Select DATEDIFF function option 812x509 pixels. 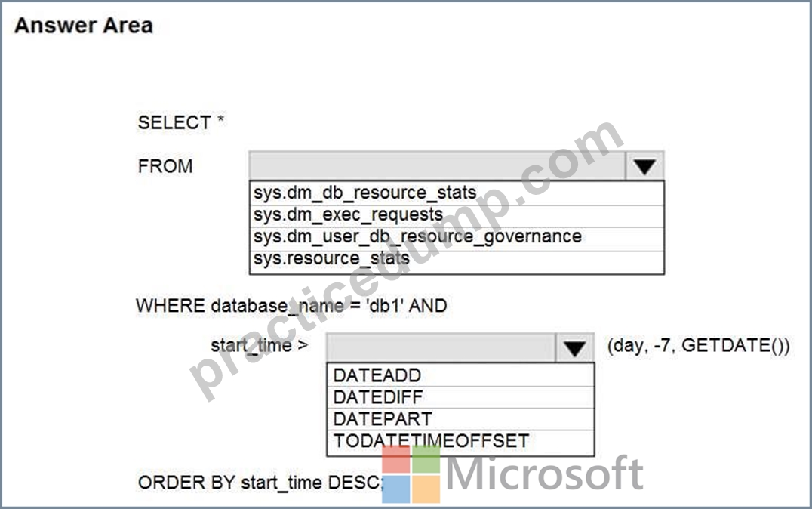click(460, 397)
